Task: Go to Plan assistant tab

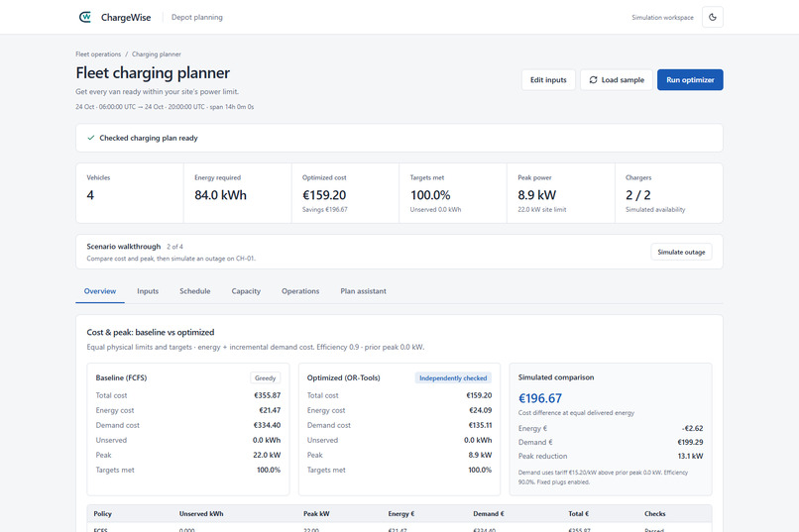Action: tap(364, 291)
